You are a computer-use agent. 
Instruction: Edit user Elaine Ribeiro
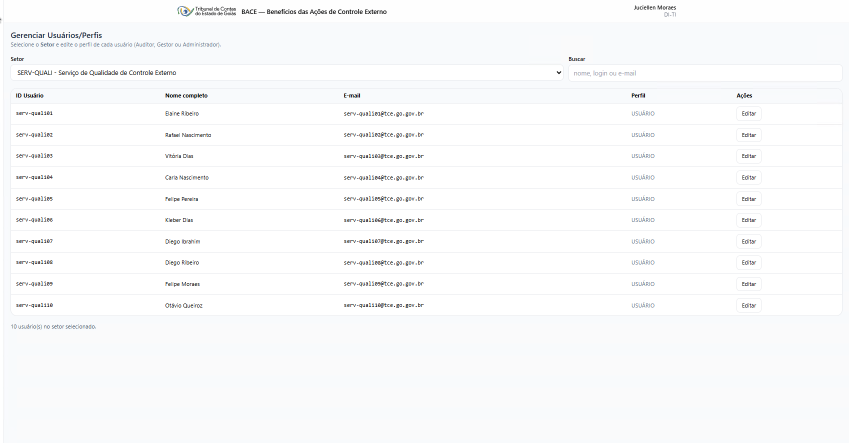pyautogui.click(x=748, y=113)
